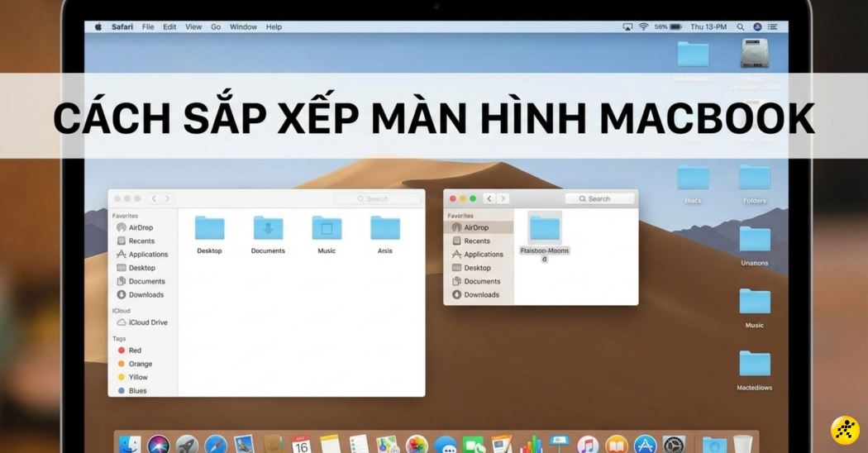
Task: Click the Wi-Fi icon in the menu bar
Action: 643,27
